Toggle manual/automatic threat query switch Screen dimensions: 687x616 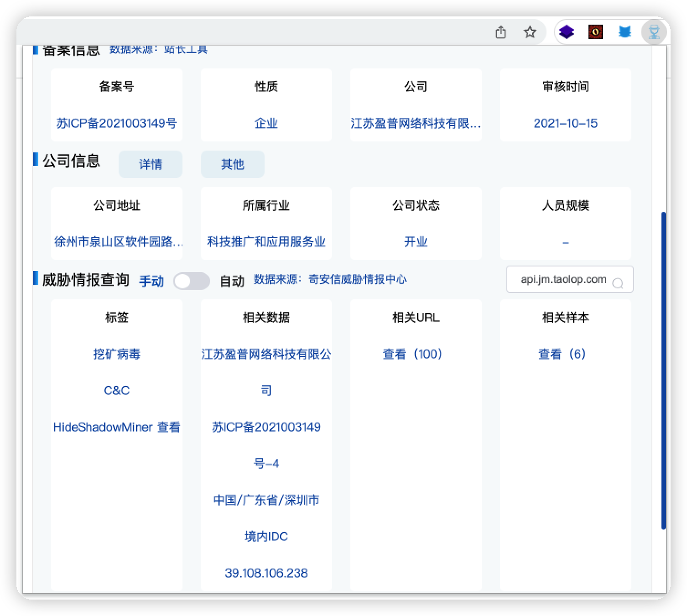pyautogui.click(x=192, y=281)
